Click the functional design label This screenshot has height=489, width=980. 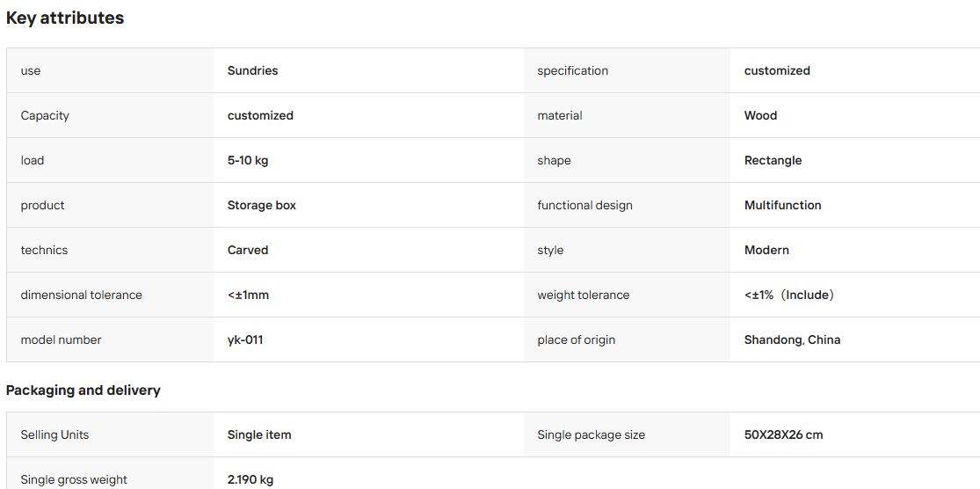pos(584,205)
